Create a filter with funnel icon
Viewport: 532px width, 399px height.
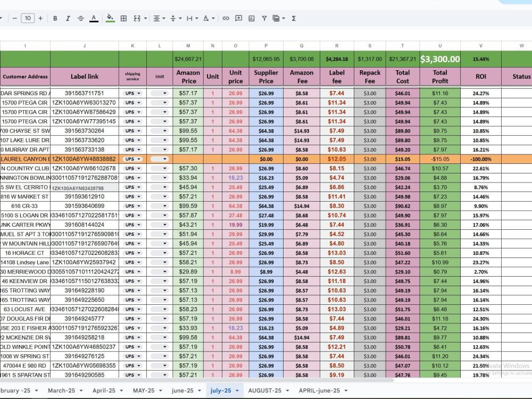(x=264, y=18)
